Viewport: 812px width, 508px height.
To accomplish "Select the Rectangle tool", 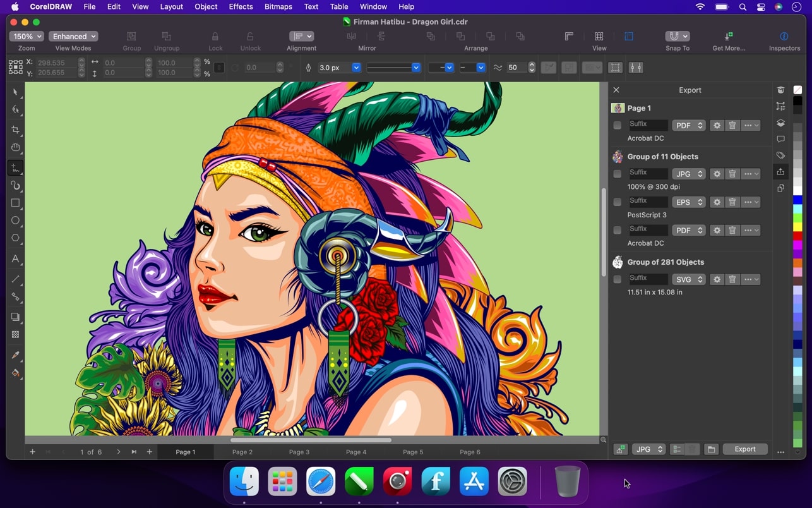I will [16, 203].
